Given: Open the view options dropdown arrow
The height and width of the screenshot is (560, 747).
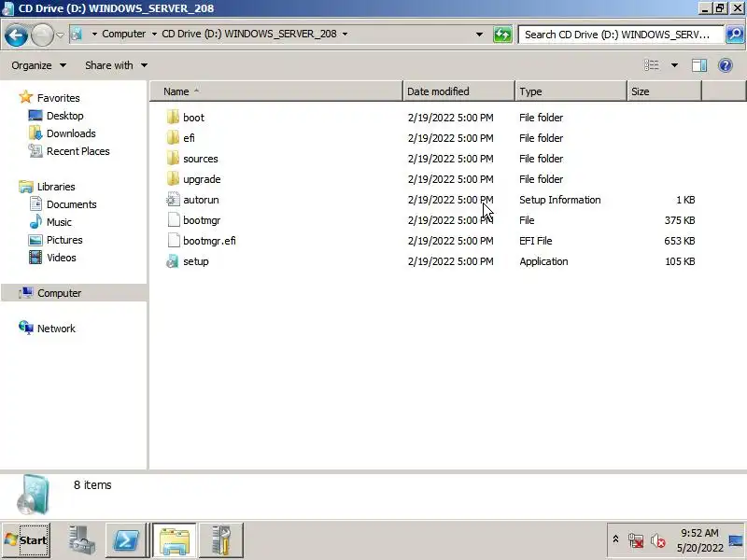Looking at the screenshot, I should (x=674, y=65).
